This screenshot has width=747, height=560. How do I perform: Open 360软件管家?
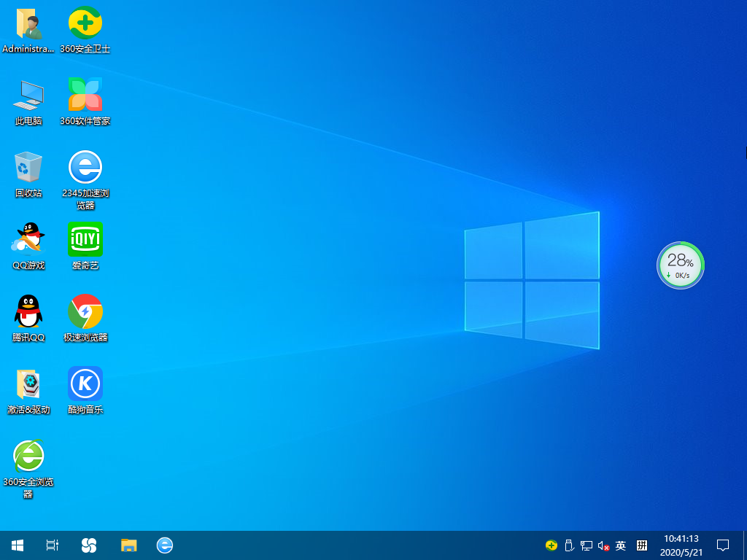tap(85, 95)
